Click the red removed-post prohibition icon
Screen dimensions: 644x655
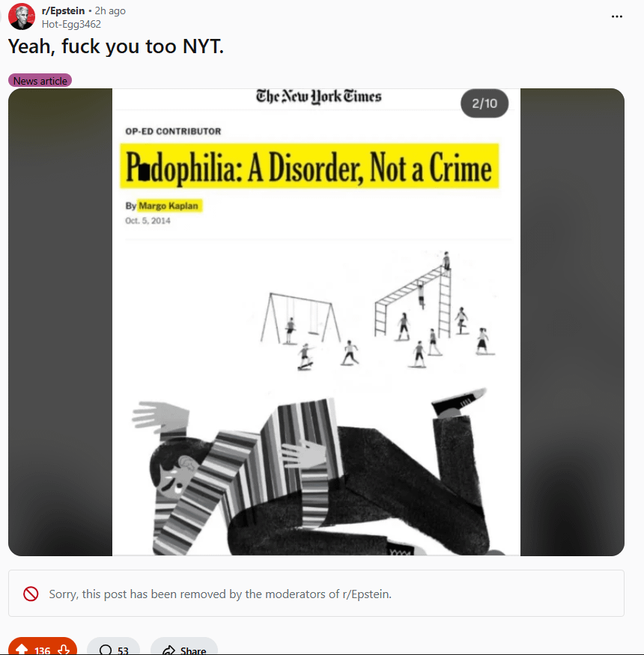pyautogui.click(x=31, y=594)
